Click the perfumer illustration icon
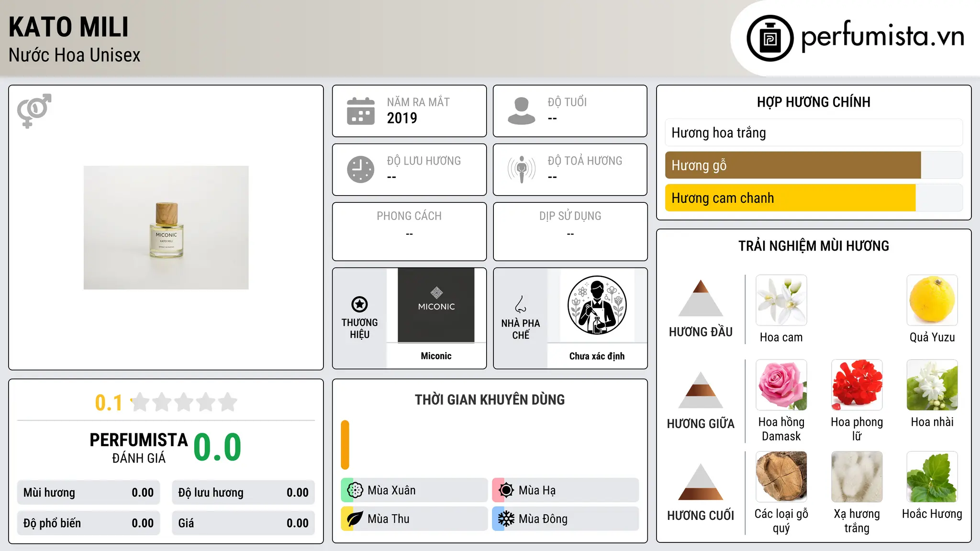Viewport: 980px width, 551px height. click(x=597, y=305)
